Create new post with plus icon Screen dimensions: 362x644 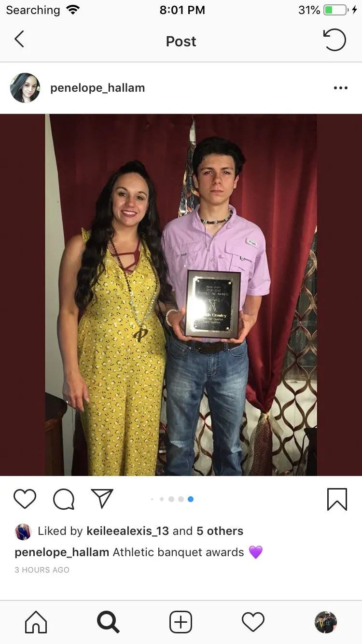pyautogui.click(x=181, y=622)
